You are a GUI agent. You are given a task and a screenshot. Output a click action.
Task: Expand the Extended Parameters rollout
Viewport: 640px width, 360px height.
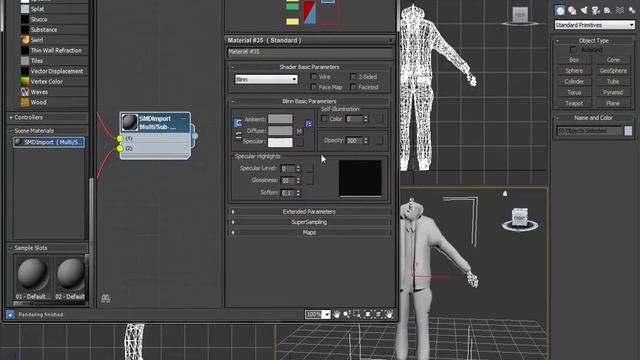pos(309,211)
